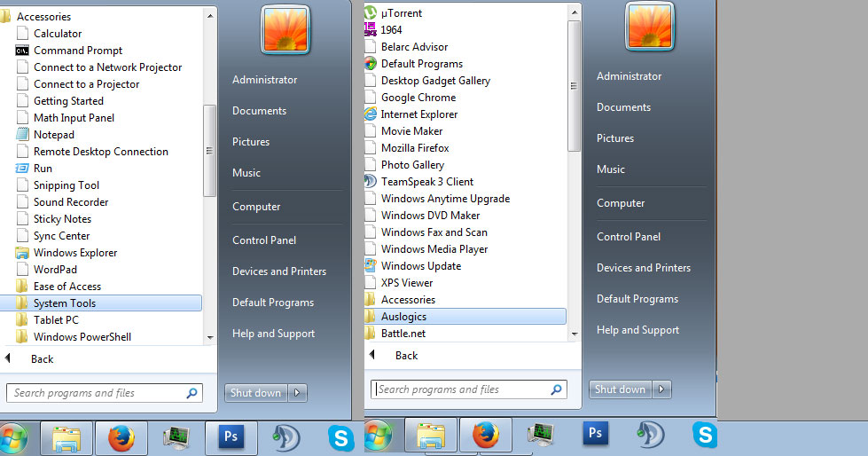The image size is (868, 456).
Task: Click scroll-up arrow of µTorrent programs list
Action: [574, 12]
